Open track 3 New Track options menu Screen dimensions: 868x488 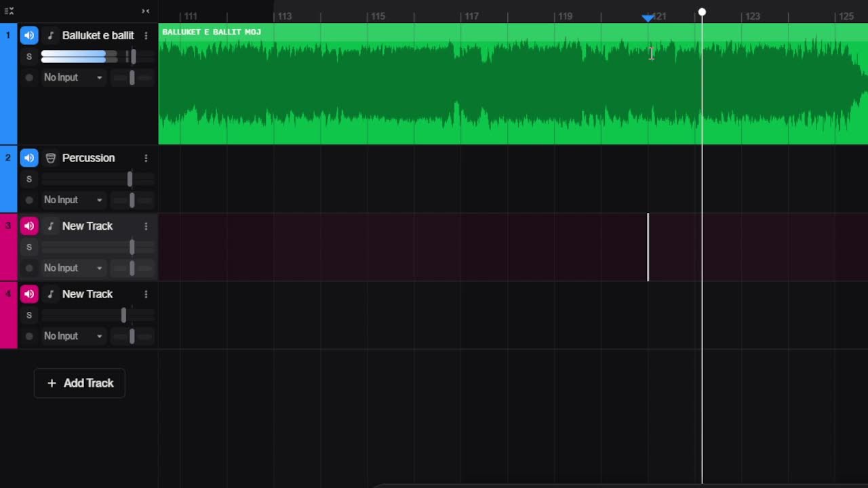coord(146,226)
